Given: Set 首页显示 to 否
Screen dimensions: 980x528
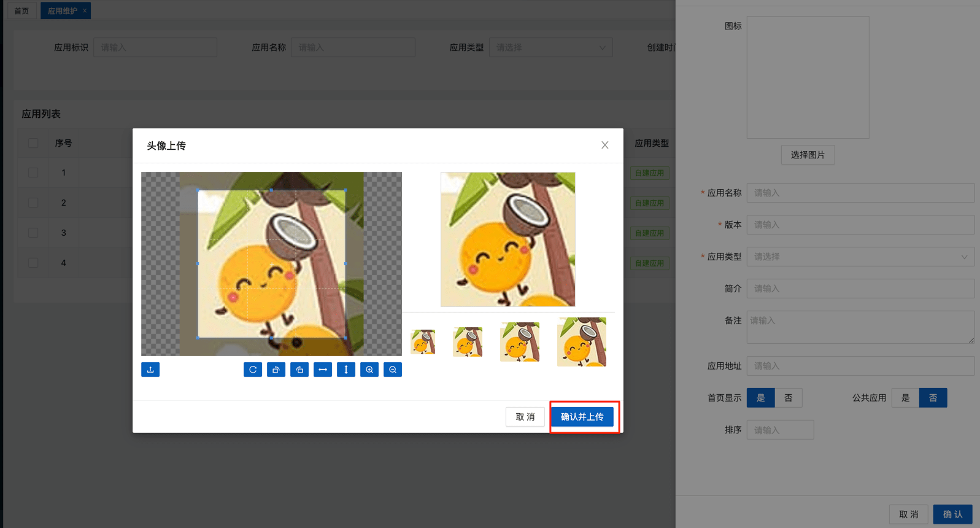Looking at the screenshot, I should [x=788, y=398].
